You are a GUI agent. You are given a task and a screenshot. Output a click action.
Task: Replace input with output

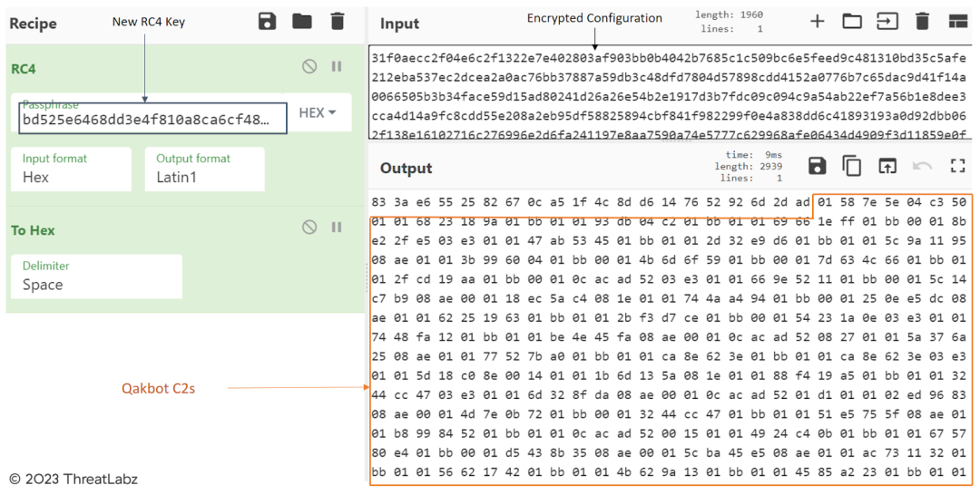click(887, 166)
